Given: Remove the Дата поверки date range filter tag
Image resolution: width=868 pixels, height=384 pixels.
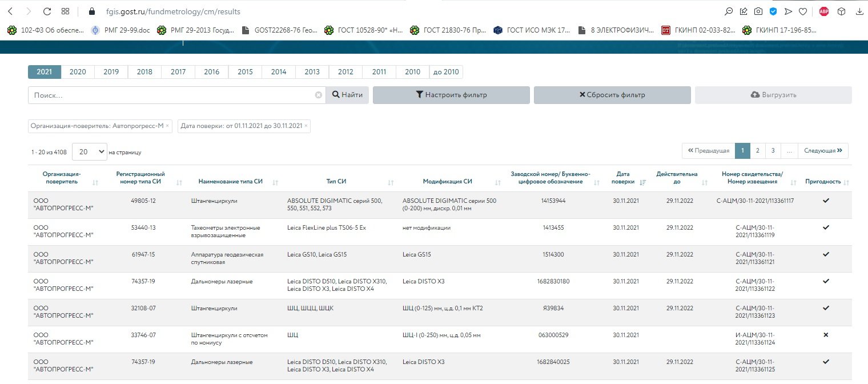Looking at the screenshot, I should pos(306,126).
